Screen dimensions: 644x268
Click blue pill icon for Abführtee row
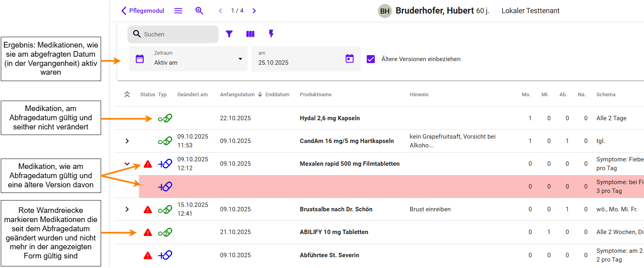[165, 255]
